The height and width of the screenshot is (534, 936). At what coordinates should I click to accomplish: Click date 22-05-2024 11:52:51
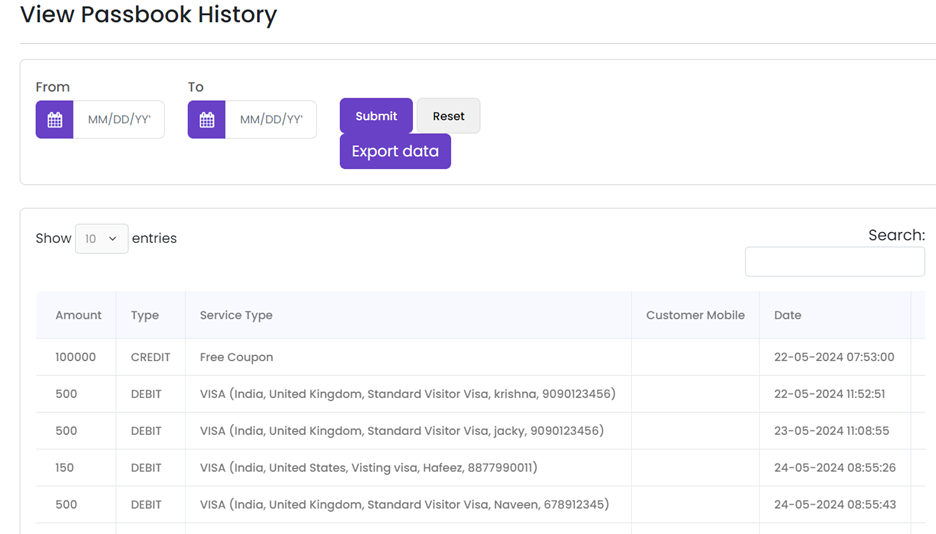pos(830,394)
